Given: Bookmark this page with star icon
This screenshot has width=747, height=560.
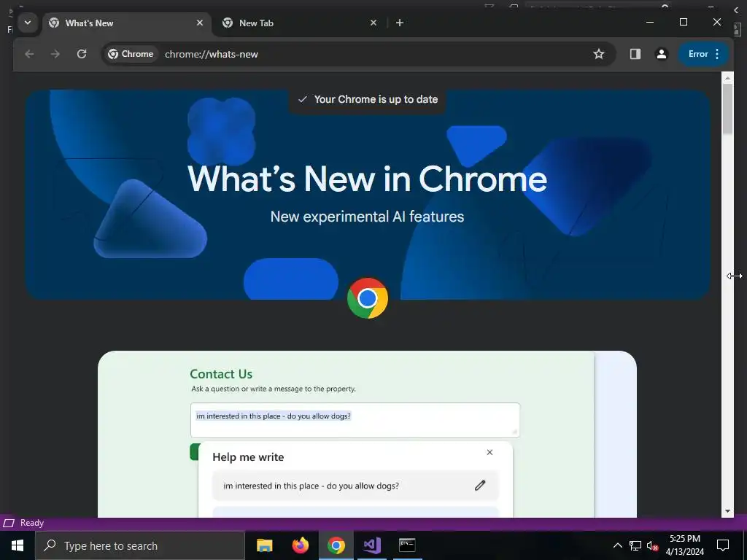Looking at the screenshot, I should (x=599, y=54).
